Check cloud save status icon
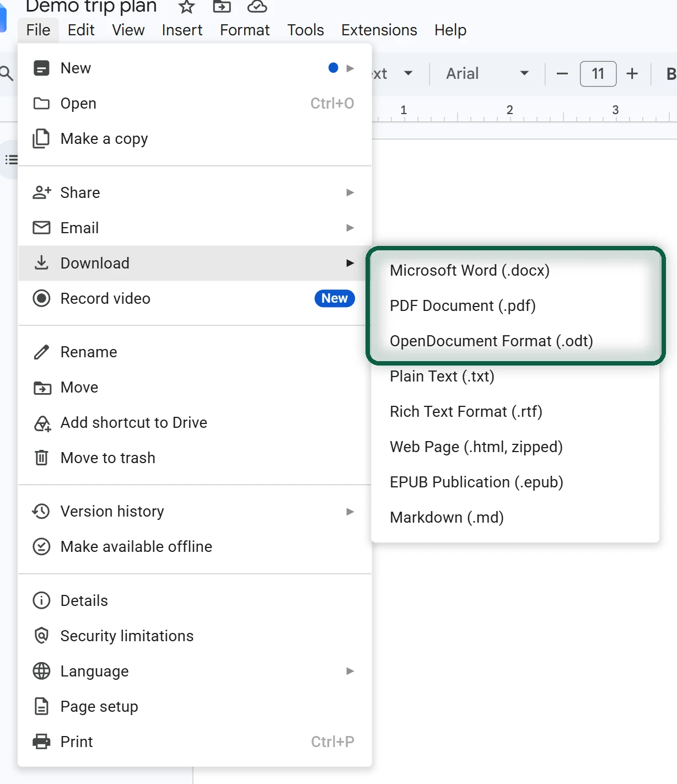 point(257,6)
